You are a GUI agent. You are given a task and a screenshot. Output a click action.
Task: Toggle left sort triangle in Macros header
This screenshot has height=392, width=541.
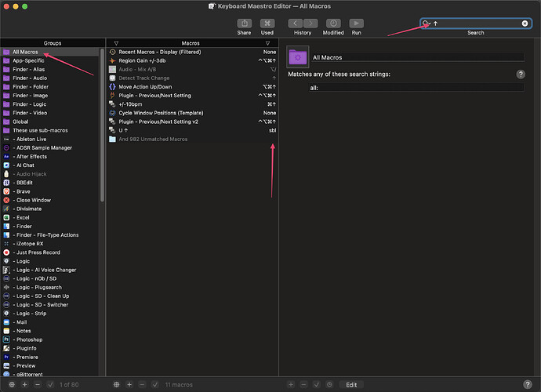coord(116,43)
